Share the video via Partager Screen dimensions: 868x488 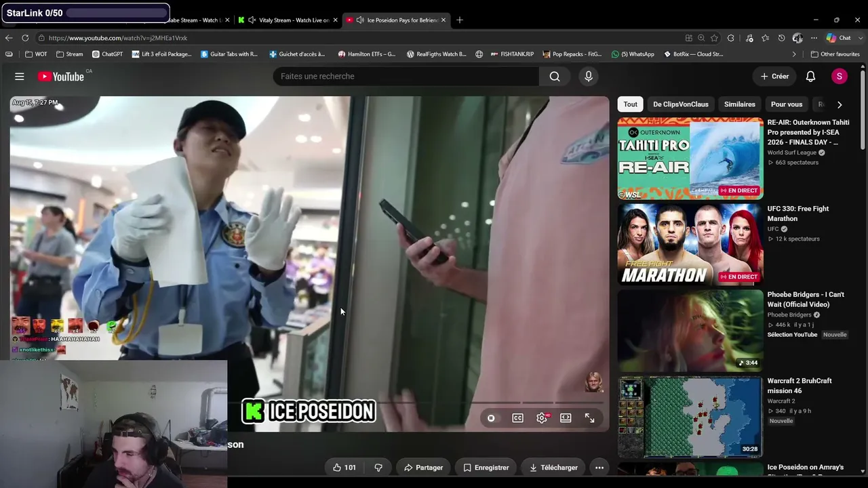tap(423, 468)
